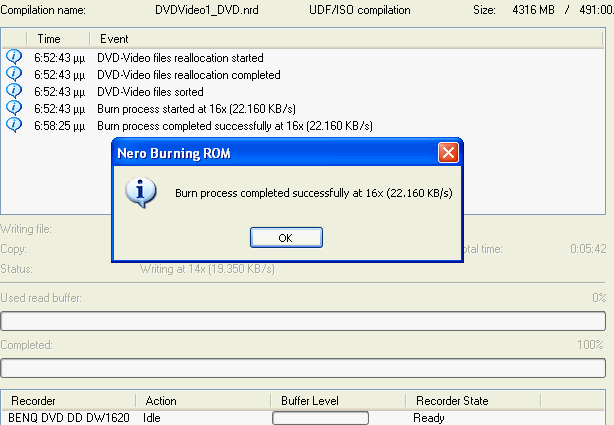Select the BENQ DVD DD DW1620 recorder row
Screen dimensions: 614x425
click(x=69, y=417)
